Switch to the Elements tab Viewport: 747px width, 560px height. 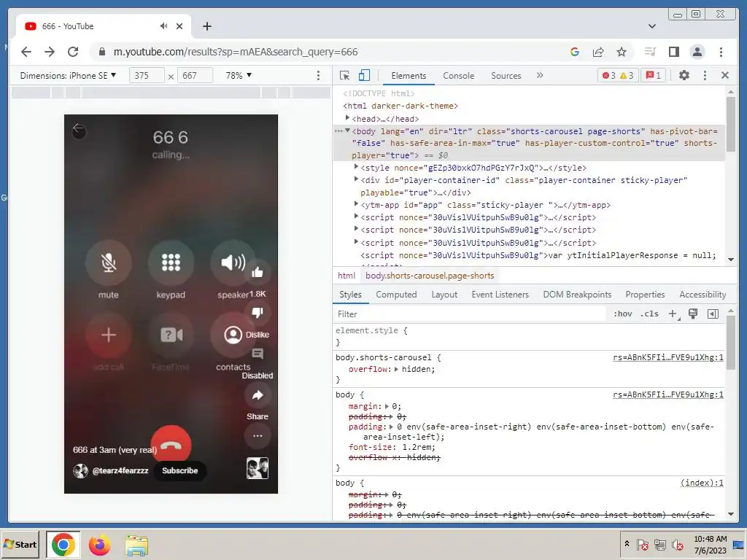409,76
